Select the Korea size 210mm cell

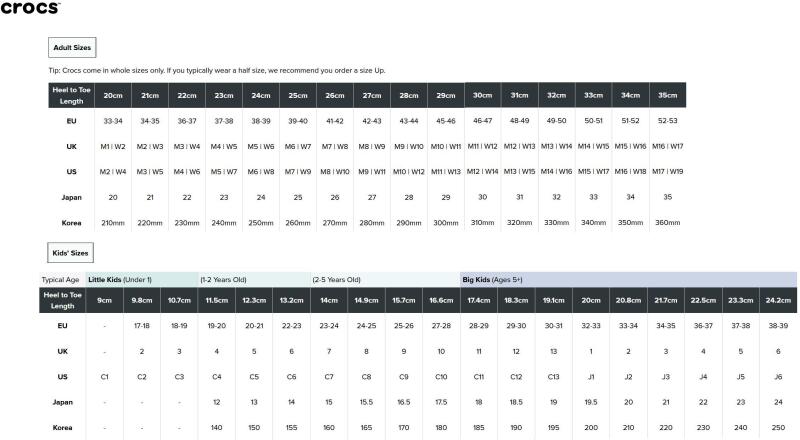[113, 223]
